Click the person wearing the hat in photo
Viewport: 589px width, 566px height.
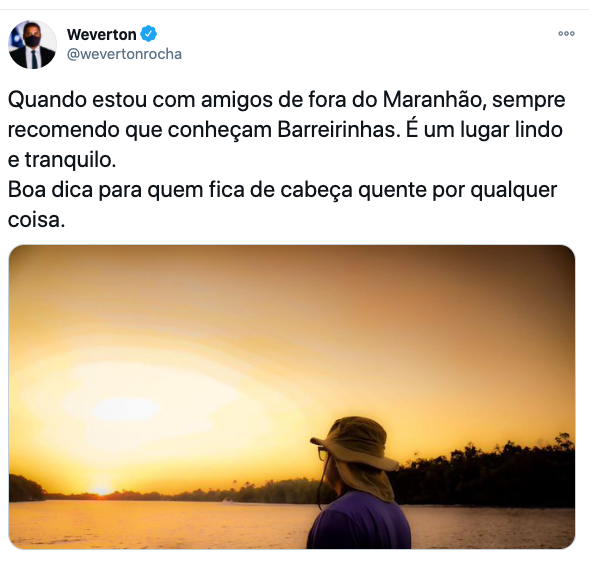click(358, 483)
